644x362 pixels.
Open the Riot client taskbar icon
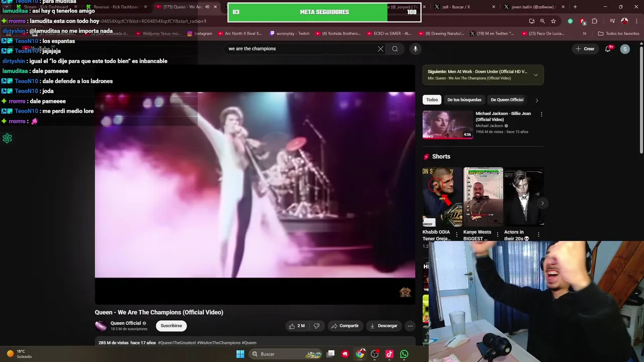click(345, 354)
